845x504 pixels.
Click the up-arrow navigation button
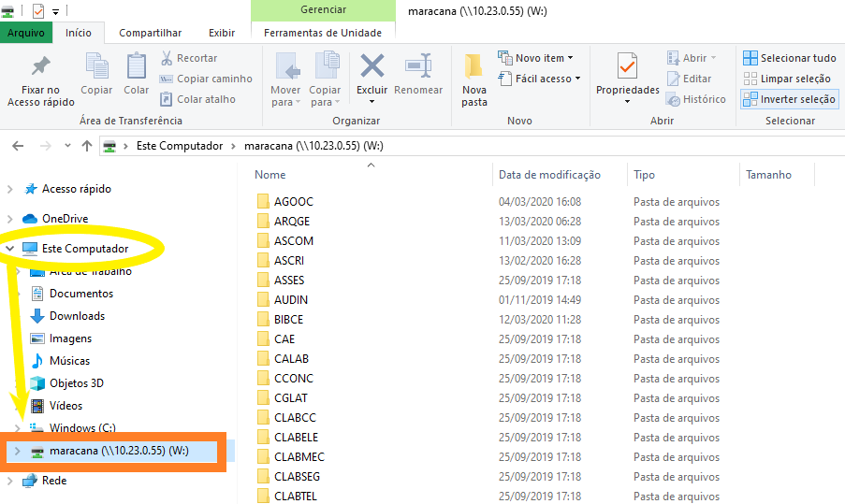coord(87,146)
